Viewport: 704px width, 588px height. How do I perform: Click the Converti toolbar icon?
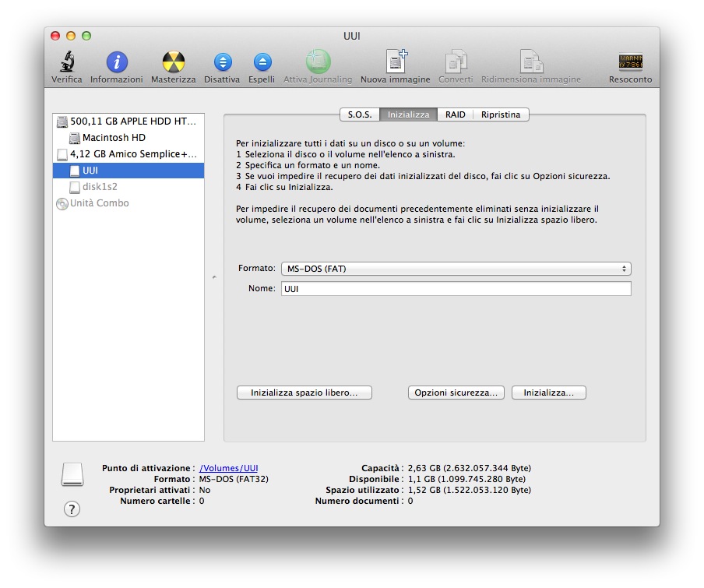coord(456,61)
